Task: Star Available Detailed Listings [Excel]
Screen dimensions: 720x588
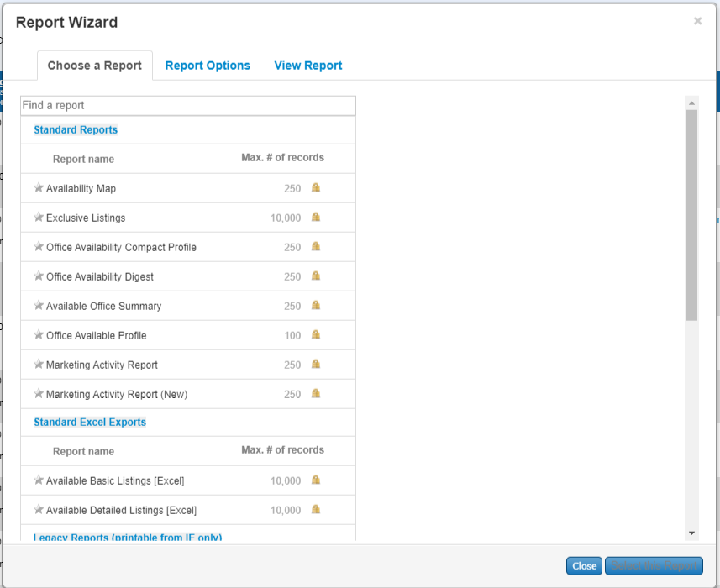Action: (x=39, y=510)
